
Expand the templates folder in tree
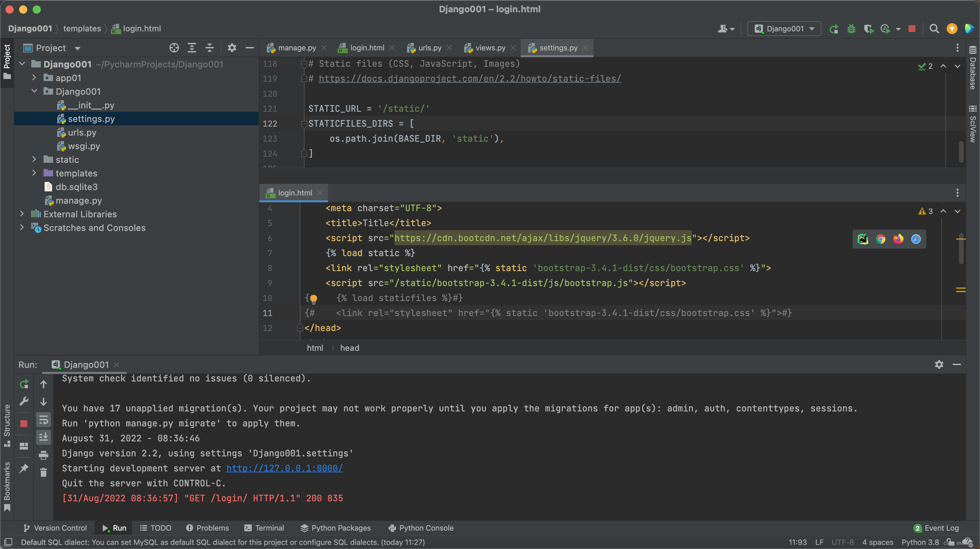[x=34, y=173]
